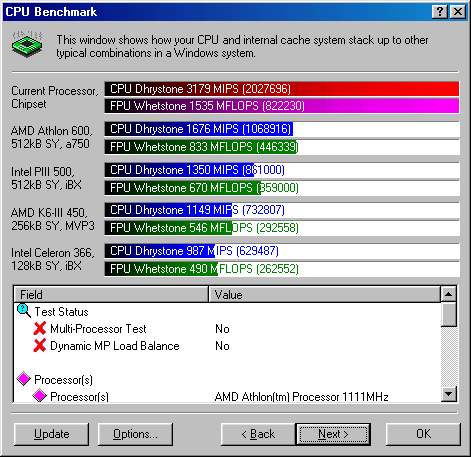The width and height of the screenshot is (471, 457).
Task: Click the AMD Athlon 600 reference label
Action: coord(51,137)
